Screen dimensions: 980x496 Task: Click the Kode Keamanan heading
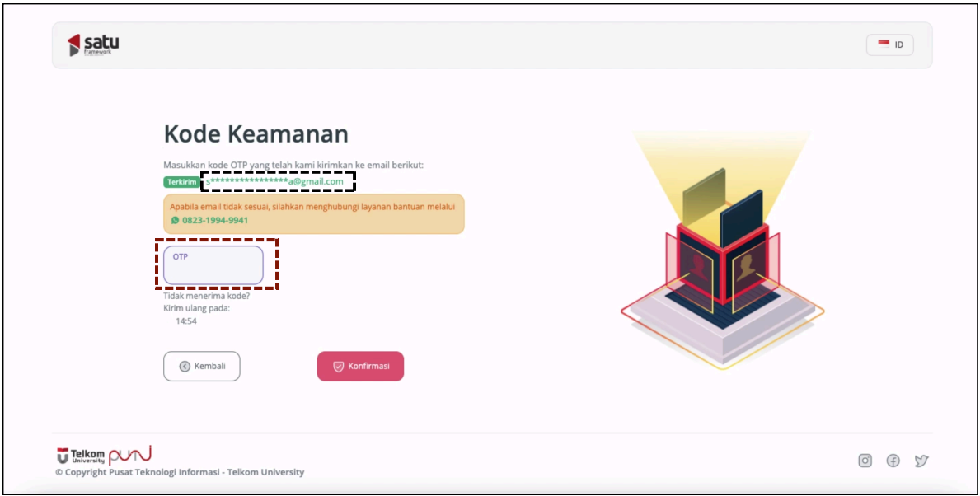256,134
